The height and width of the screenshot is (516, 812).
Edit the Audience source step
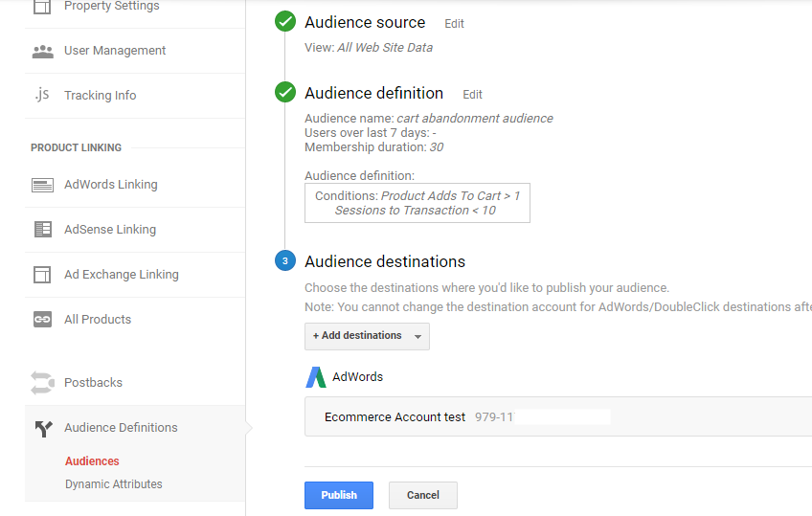pos(454,24)
